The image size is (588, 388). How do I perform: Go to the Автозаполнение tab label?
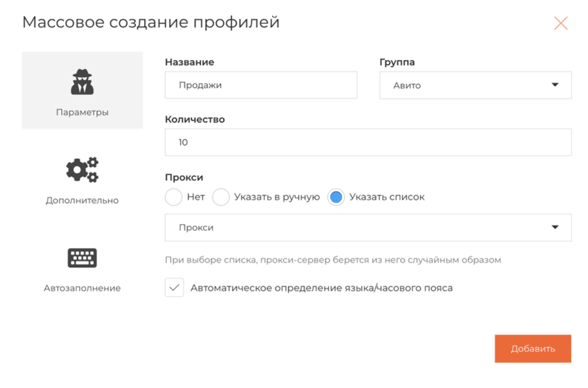coord(82,288)
